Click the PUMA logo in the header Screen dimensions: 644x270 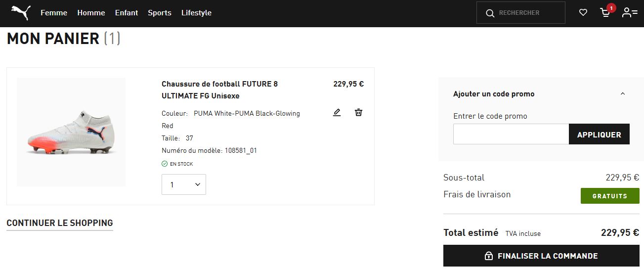[21, 13]
